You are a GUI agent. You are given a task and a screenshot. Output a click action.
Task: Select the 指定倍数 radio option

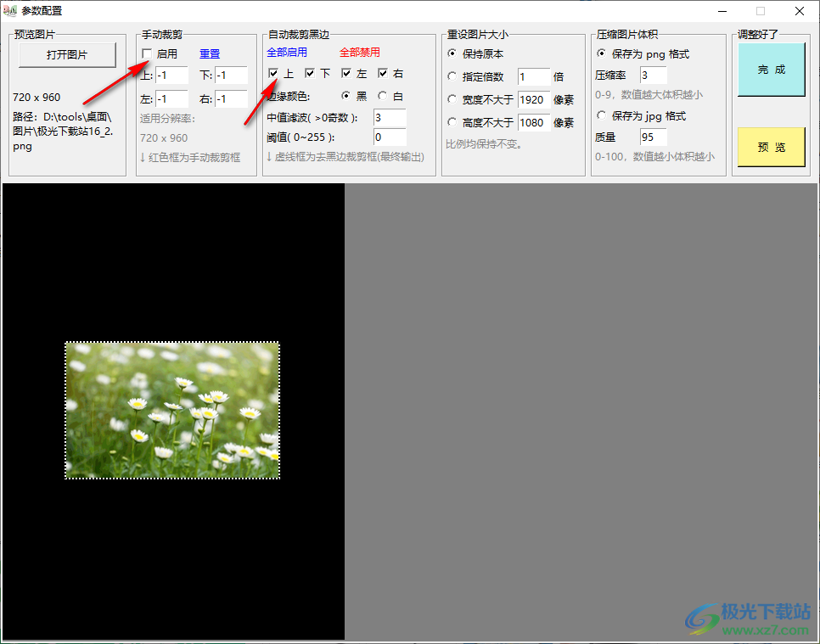pos(452,77)
